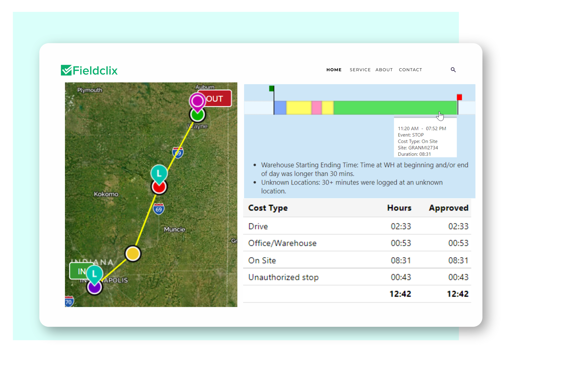577x392 pixels.
Task: Click the CONTACT navigation link
Action: (410, 70)
